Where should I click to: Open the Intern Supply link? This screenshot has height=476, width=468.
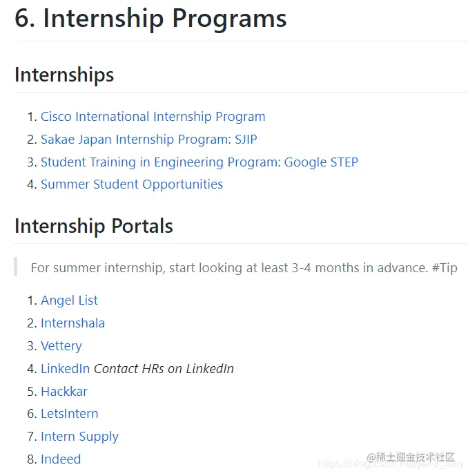tap(79, 437)
